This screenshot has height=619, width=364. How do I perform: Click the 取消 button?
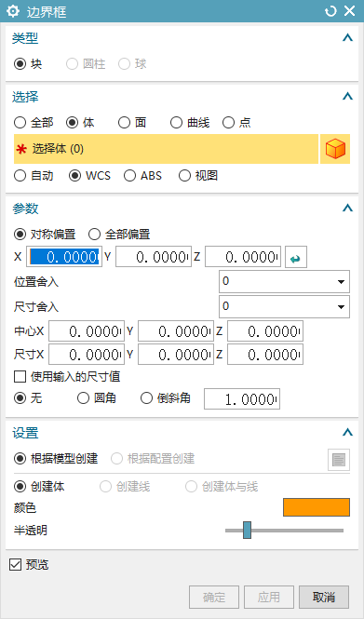coord(324,598)
